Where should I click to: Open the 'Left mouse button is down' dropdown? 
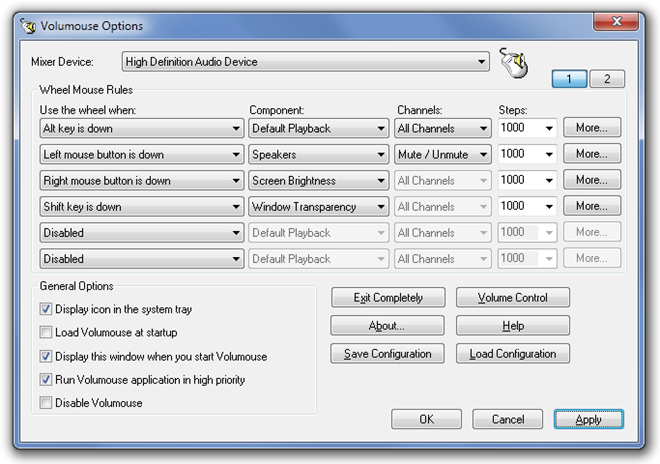point(142,155)
